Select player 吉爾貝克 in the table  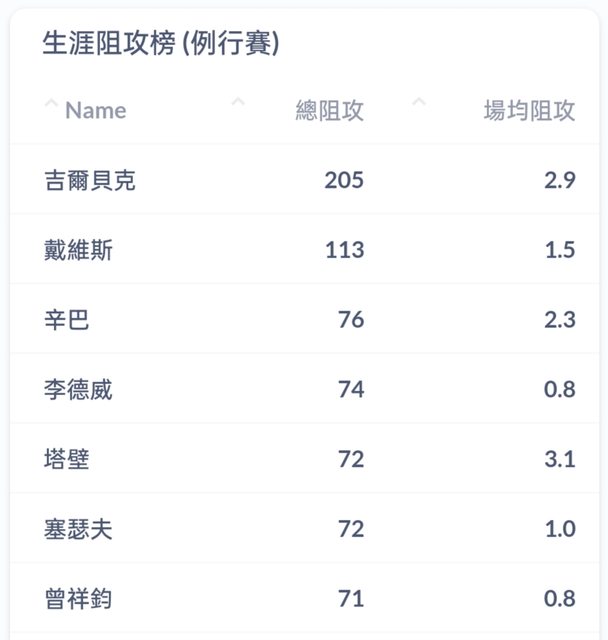[90, 180]
